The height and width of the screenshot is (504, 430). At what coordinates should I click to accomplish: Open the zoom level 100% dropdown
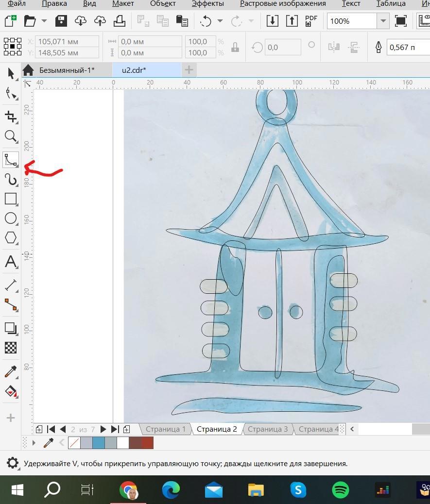point(383,21)
